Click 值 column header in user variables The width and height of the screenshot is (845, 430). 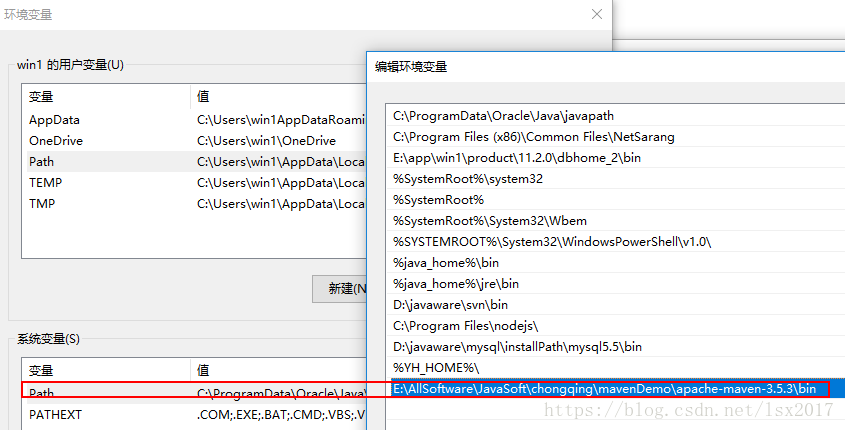click(x=278, y=96)
